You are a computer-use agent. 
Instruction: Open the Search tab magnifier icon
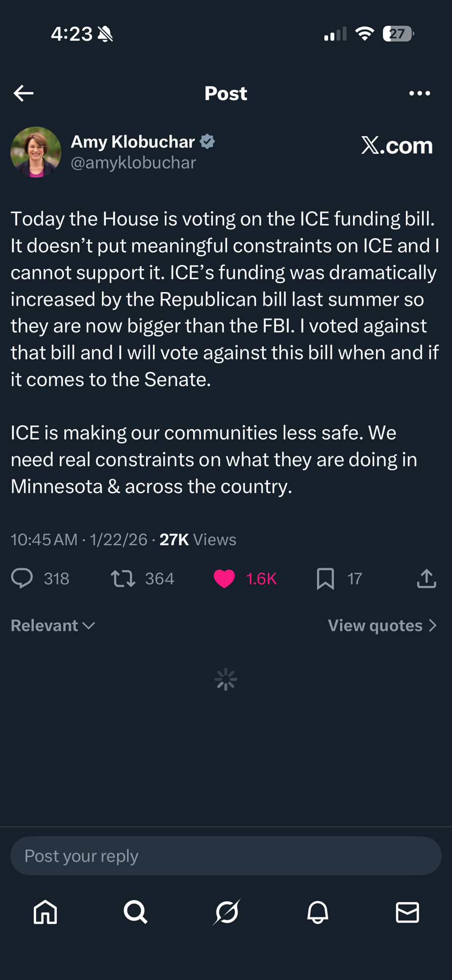click(x=135, y=912)
